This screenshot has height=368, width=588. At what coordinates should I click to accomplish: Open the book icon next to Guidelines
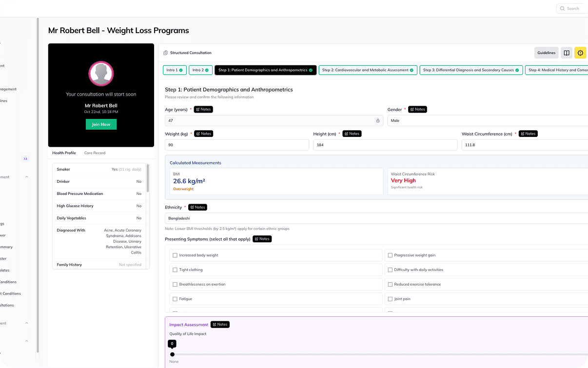pyautogui.click(x=566, y=53)
